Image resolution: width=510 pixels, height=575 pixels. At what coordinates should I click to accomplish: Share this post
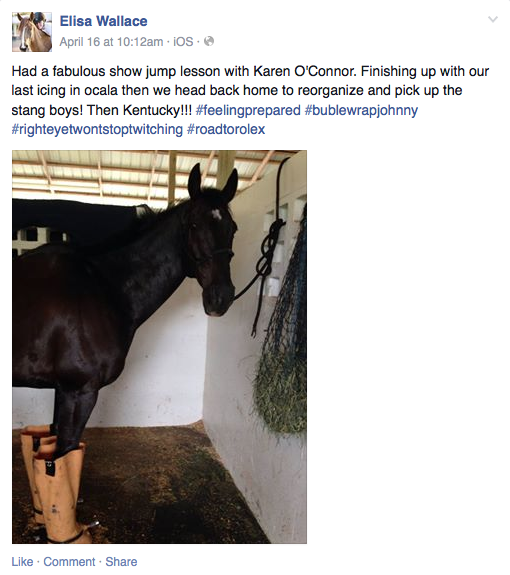[121, 562]
